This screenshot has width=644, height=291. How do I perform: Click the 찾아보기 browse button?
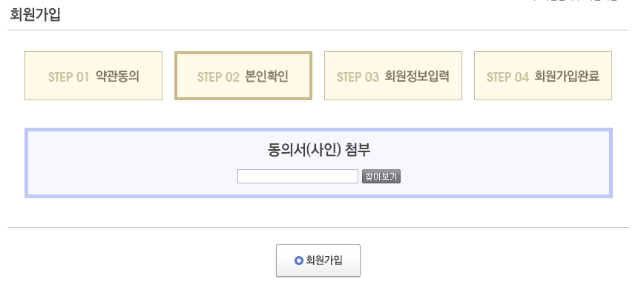point(381,177)
